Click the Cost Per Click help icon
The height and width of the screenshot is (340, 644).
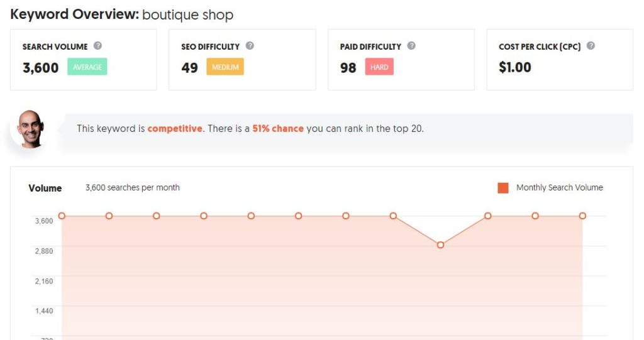pos(591,46)
